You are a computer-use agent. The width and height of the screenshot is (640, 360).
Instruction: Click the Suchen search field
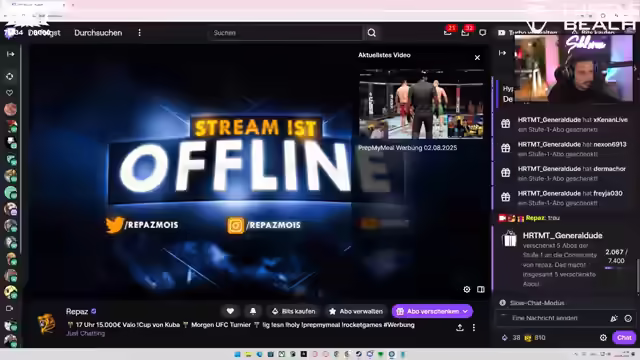(x=286, y=33)
